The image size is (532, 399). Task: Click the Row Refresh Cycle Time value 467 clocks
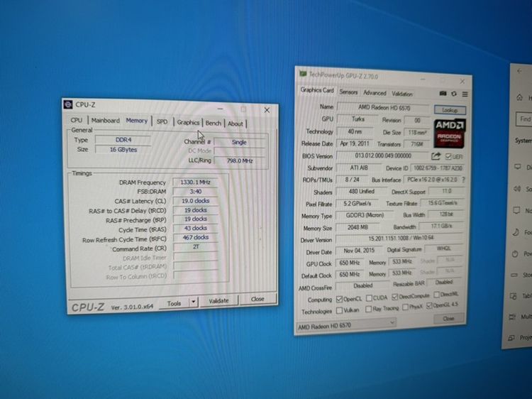(196, 237)
